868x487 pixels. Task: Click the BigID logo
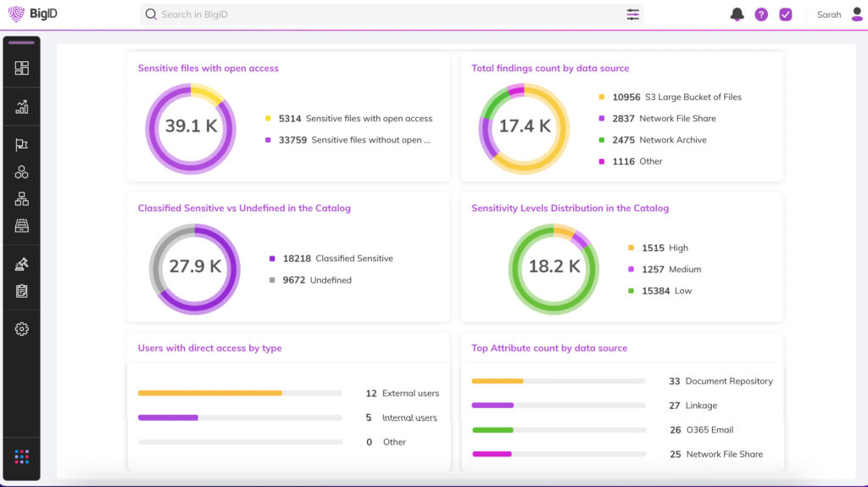[x=33, y=14]
